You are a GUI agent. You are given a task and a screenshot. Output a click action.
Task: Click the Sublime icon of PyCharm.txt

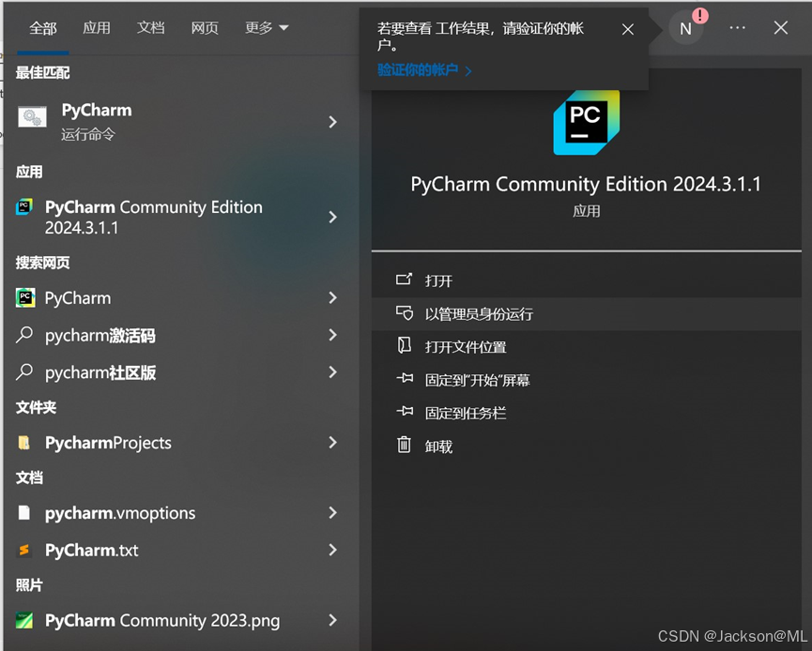coord(23,550)
